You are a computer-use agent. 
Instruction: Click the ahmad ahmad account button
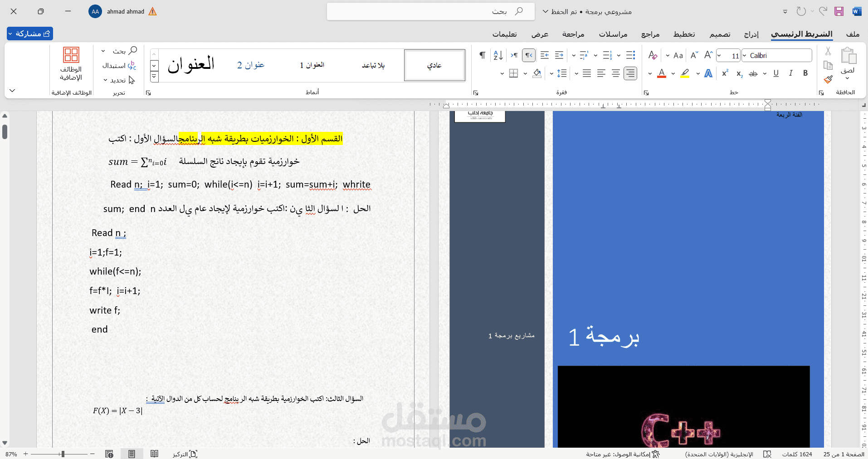[x=122, y=11]
